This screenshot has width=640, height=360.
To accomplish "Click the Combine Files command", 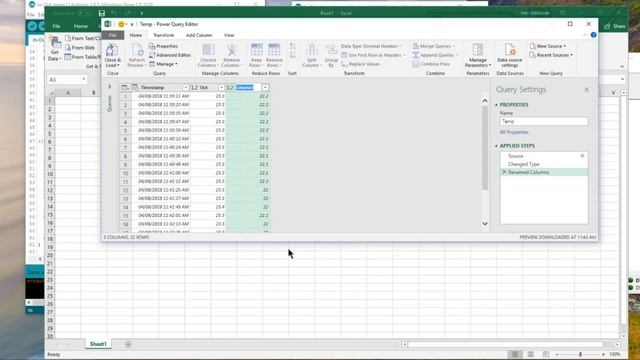I will (x=431, y=64).
